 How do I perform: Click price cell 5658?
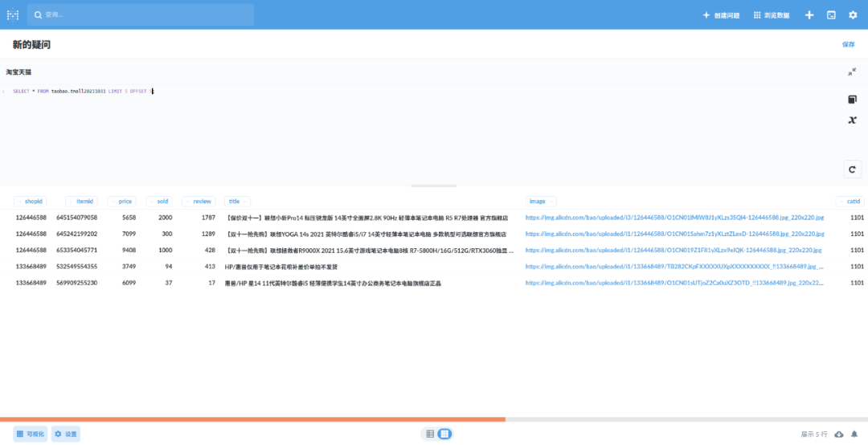coord(129,218)
